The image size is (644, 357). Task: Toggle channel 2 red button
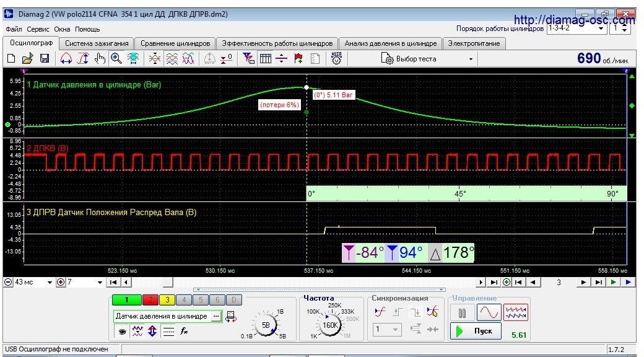150,300
